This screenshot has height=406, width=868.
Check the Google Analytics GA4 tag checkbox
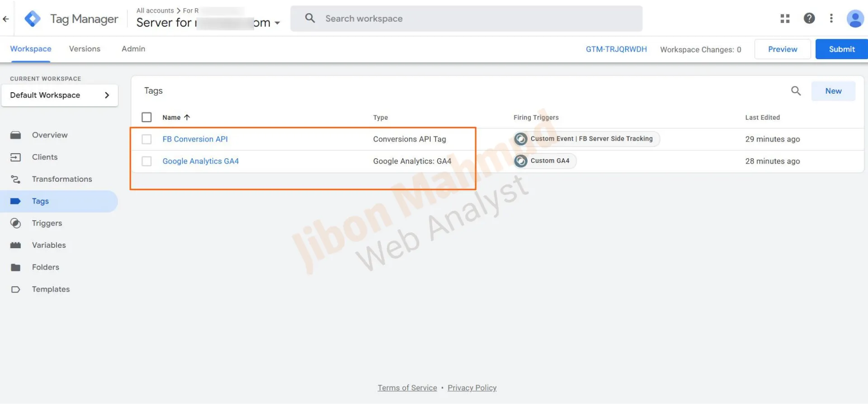[146, 161]
